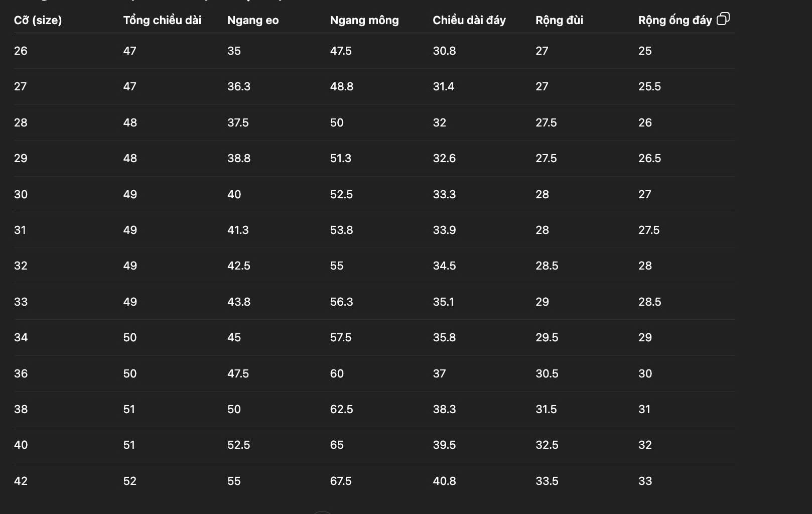Click the 38.3 cell in size 38 row
The image size is (812, 514).
click(444, 409)
